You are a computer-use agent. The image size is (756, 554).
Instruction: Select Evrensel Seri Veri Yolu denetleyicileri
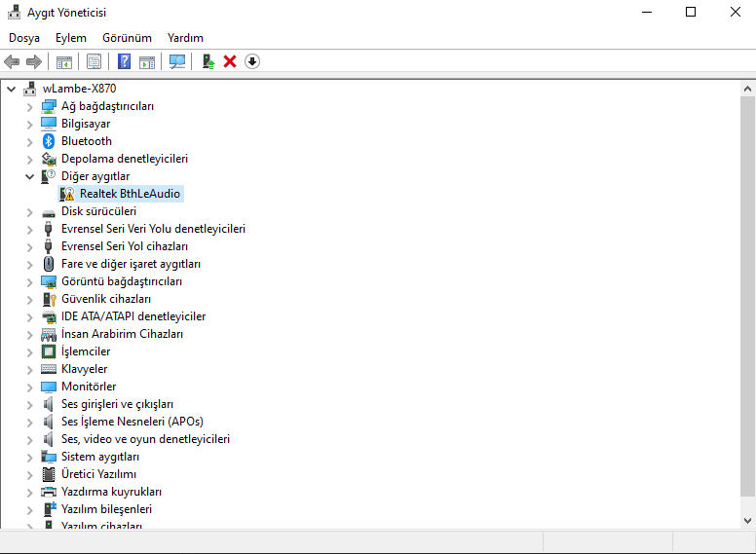tap(153, 229)
